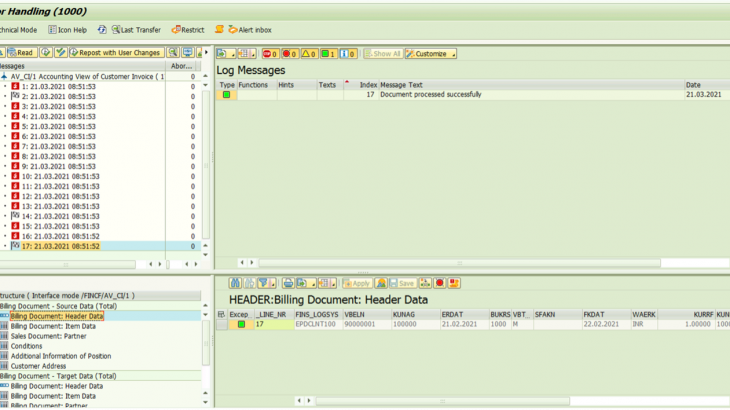Viewport: 730px width, 410px height.
Task: Click the Log Messages horizontal scrollbar
Action: tap(460, 263)
